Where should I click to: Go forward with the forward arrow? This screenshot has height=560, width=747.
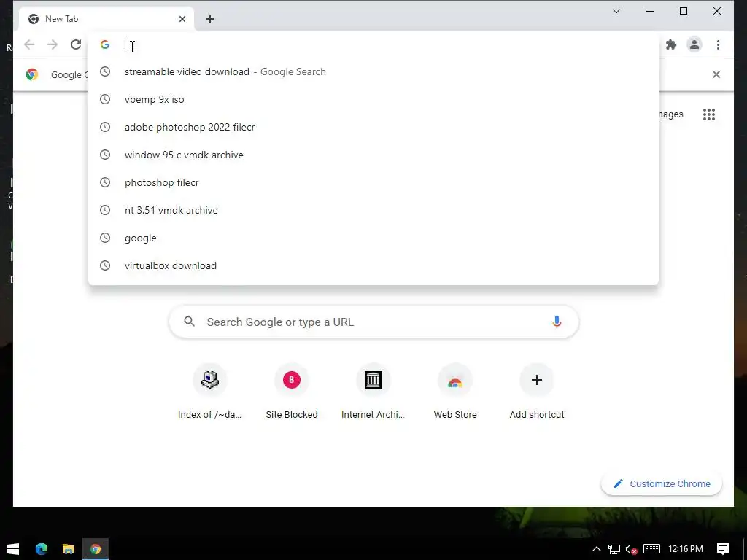click(x=53, y=44)
